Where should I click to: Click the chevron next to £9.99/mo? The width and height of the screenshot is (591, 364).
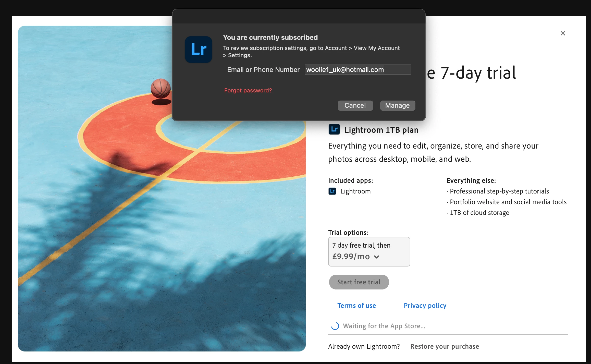[376, 257]
